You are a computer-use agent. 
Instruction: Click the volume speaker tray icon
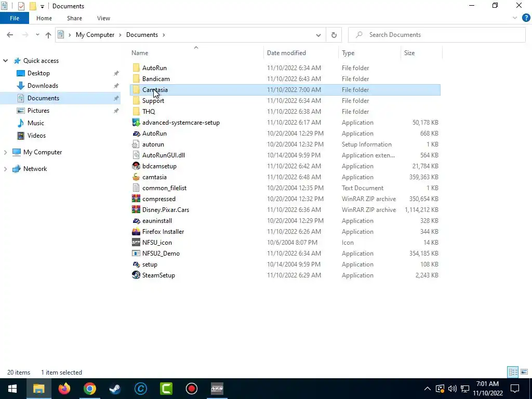(x=453, y=389)
